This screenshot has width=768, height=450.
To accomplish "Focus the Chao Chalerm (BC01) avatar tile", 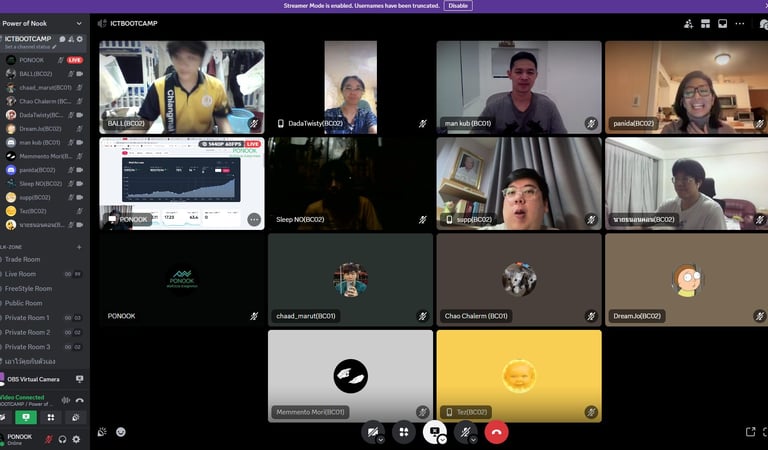I will tap(519, 280).
